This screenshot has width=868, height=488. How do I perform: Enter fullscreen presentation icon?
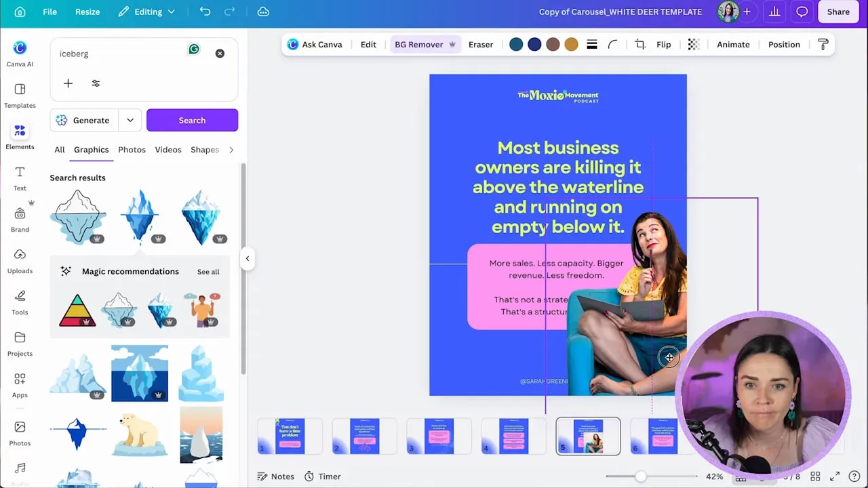[x=835, y=476]
